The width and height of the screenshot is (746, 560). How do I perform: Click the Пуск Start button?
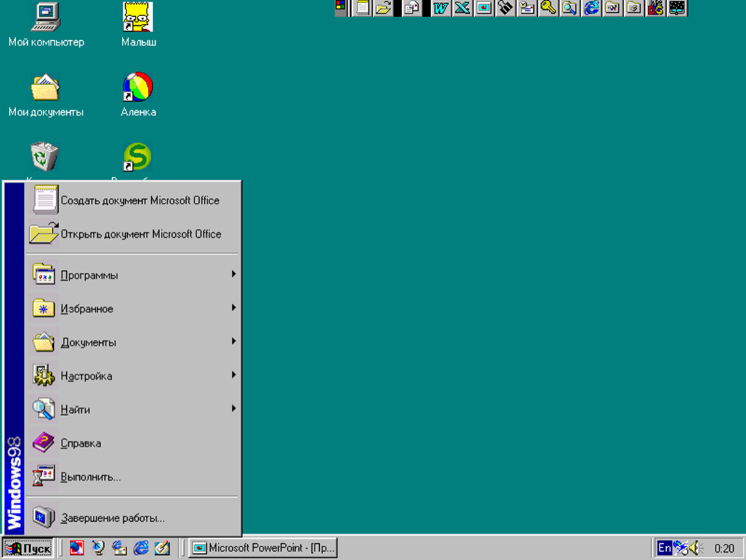coord(29,548)
